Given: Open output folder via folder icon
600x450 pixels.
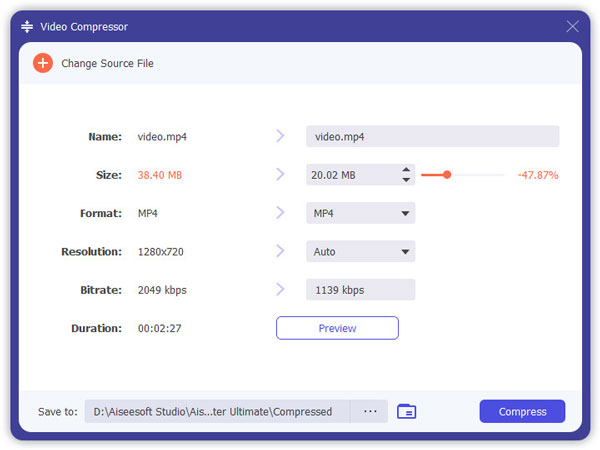Looking at the screenshot, I should coord(406,412).
